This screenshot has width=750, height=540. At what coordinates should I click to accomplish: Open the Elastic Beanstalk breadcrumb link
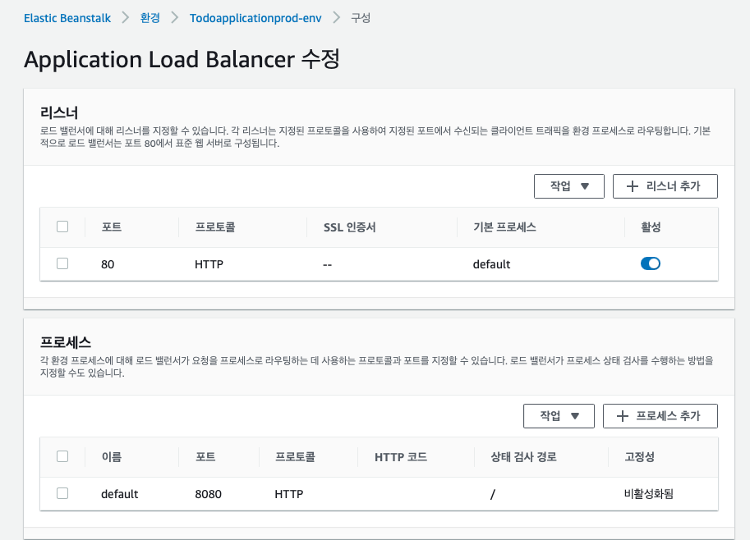coord(67,18)
